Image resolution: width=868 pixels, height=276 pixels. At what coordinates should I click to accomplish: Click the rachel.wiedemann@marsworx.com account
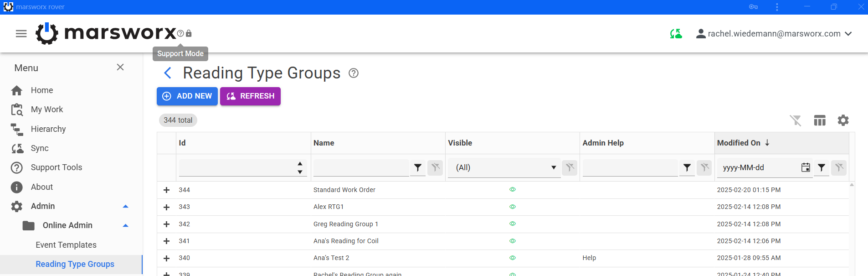tap(774, 34)
